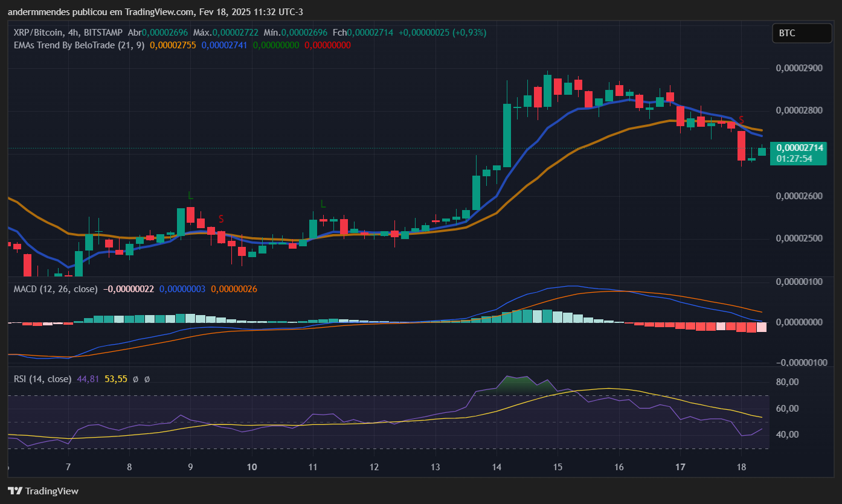Click the 0,00002500 price axis label
This screenshot has width=842, height=504.
coord(799,238)
